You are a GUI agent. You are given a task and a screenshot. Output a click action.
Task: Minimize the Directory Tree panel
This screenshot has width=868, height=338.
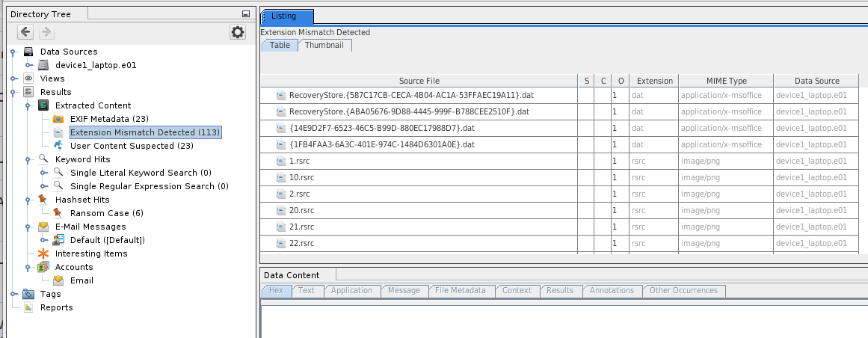point(246,14)
